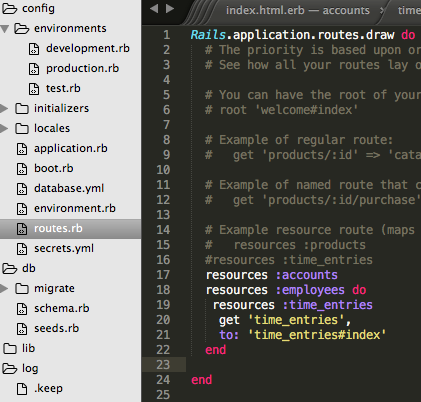
Task: Select the log folder name
Action: (30, 369)
